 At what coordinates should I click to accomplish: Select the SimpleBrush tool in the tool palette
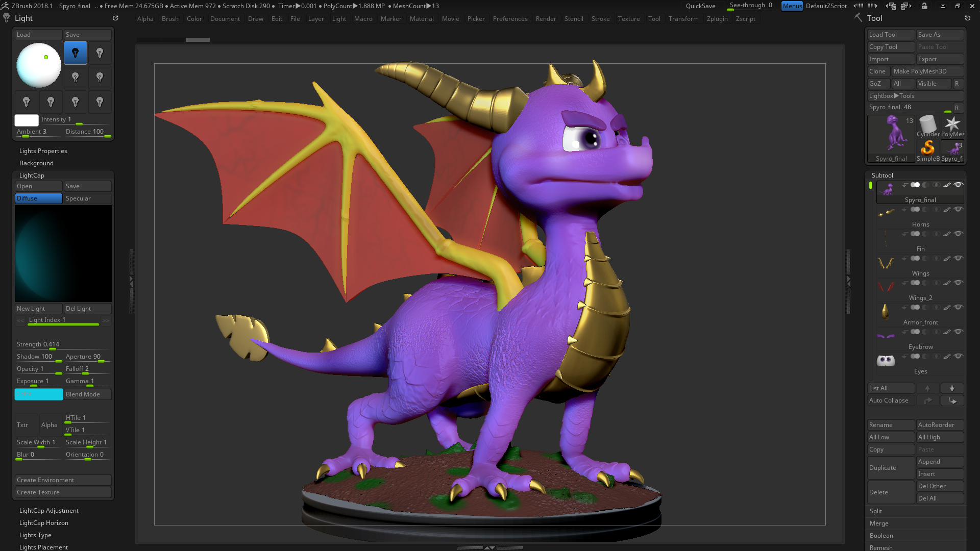coord(927,149)
